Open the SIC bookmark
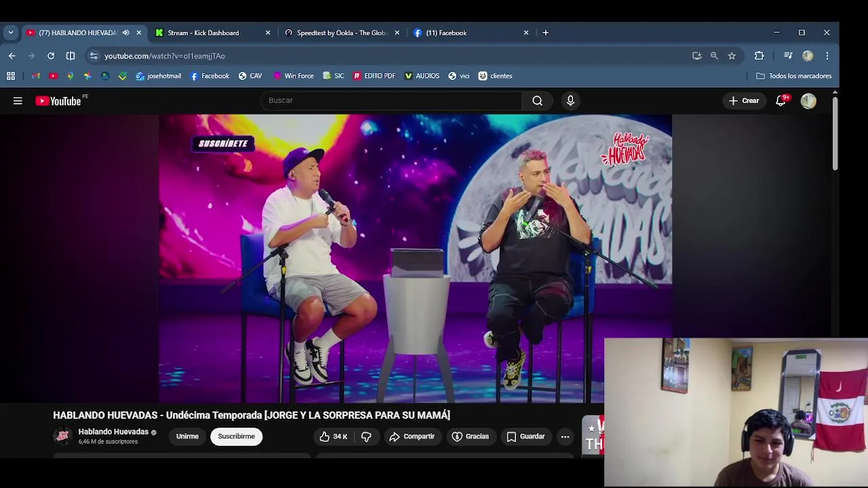Image resolution: width=868 pixels, height=488 pixels. (x=334, y=76)
